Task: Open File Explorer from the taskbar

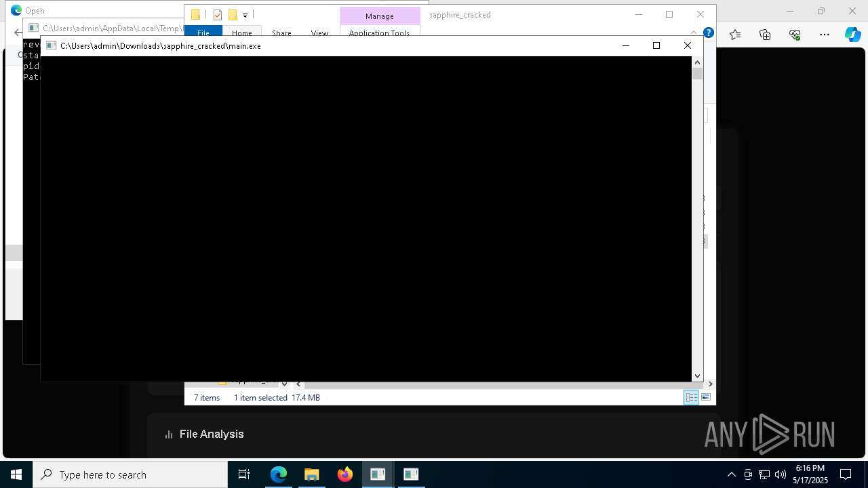Action: [x=311, y=474]
